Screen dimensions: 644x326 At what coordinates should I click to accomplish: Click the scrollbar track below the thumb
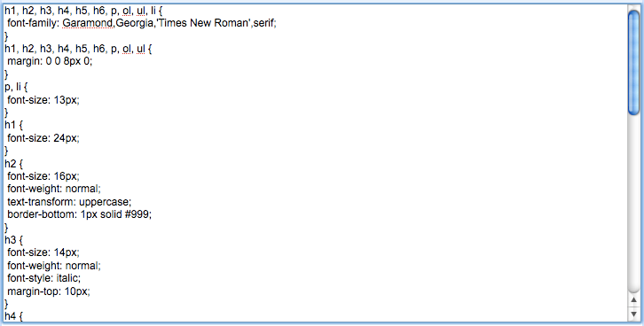point(633,205)
